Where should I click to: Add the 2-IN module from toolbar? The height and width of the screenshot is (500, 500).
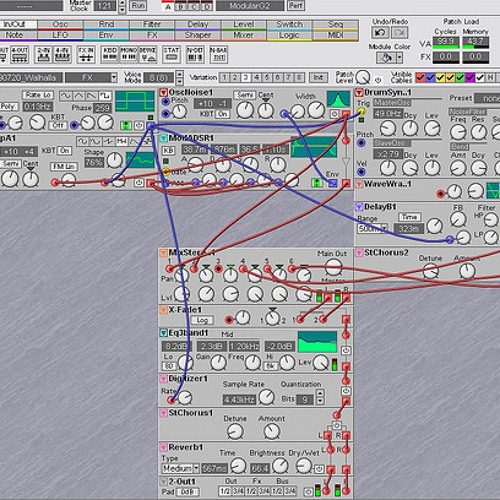click(44, 55)
